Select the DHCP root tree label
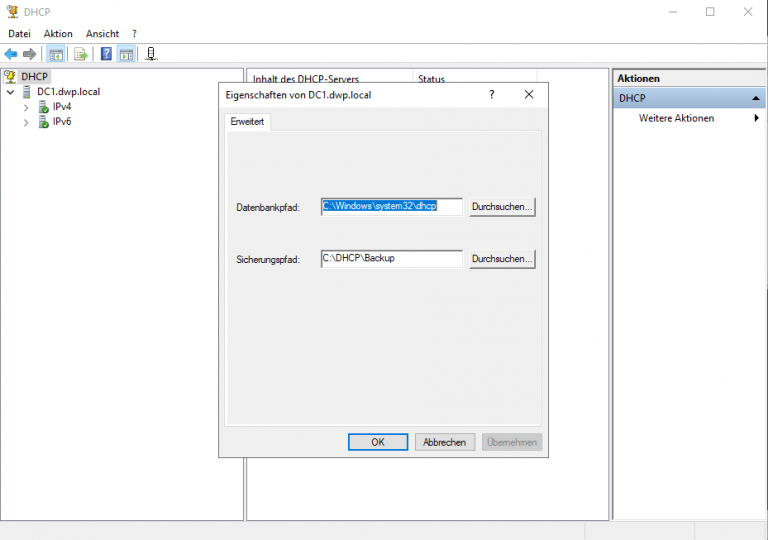This screenshot has width=768, height=540. coord(34,76)
